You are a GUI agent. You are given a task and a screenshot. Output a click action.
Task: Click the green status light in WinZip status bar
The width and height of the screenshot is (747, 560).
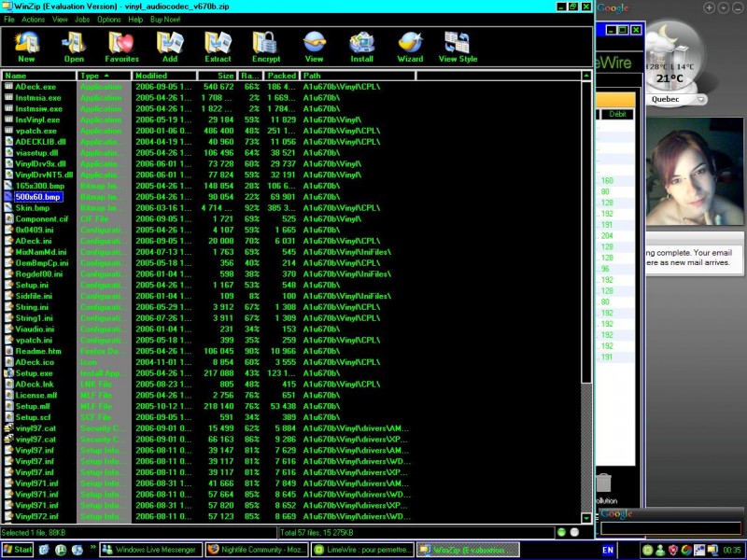[x=561, y=532]
